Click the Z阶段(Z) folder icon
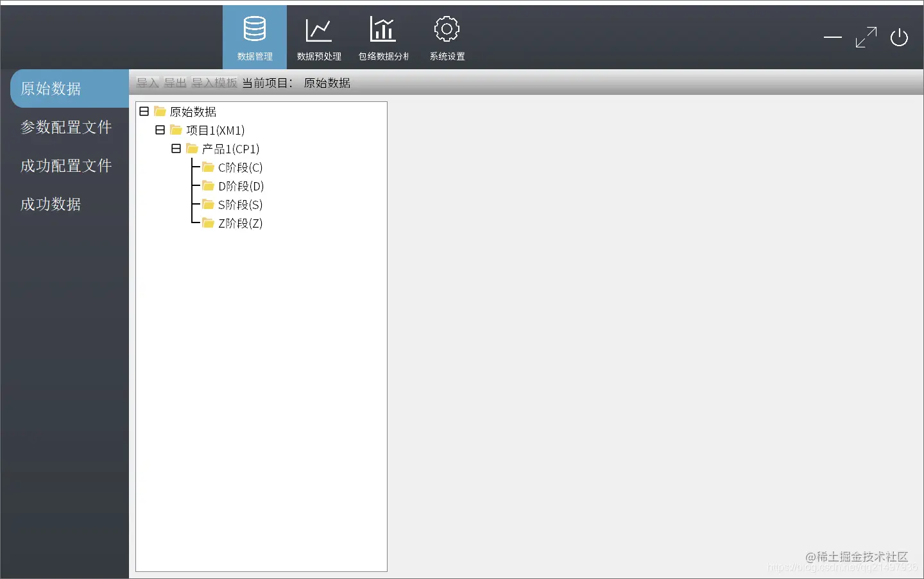 [209, 223]
